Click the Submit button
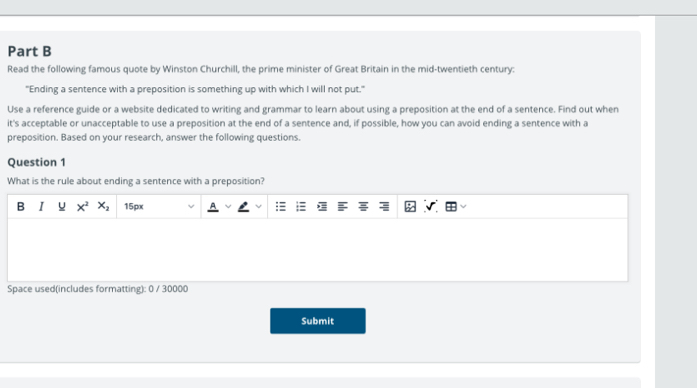This screenshot has width=697, height=388. [x=318, y=321]
